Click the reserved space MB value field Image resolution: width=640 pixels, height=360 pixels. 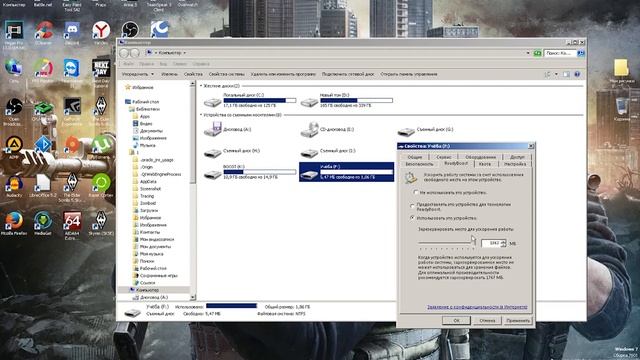coord(491,243)
